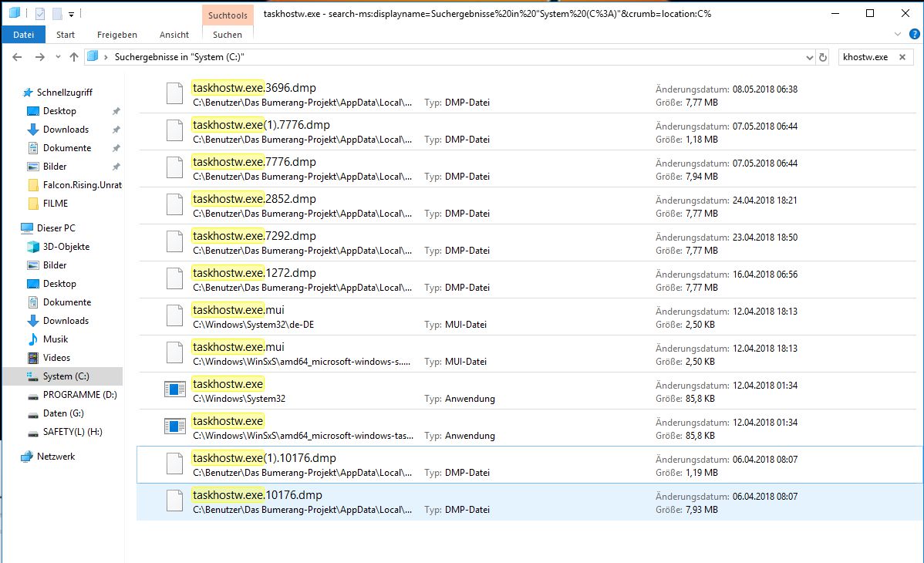Select file taskhostw.exe.2852.dmp
This screenshot has height=563, width=924.
[x=526, y=206]
